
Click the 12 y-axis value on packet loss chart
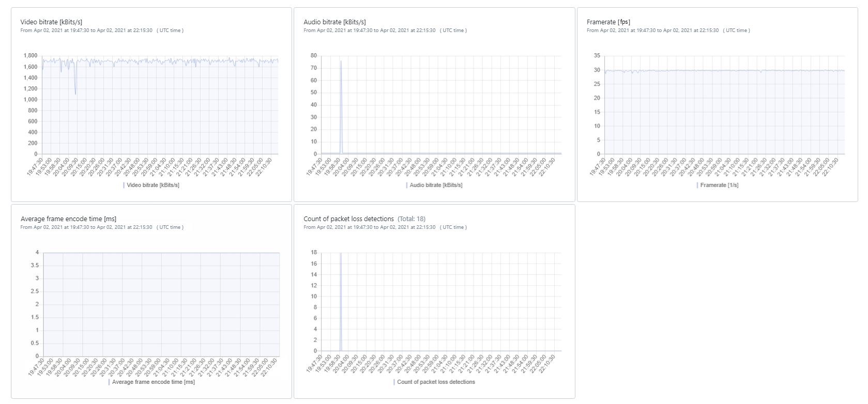coord(313,286)
